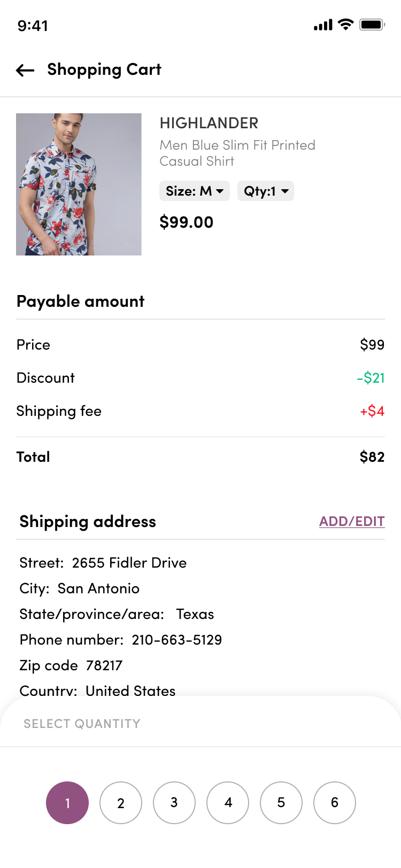
Task: Tap the $99.00 product price
Action: point(187,222)
